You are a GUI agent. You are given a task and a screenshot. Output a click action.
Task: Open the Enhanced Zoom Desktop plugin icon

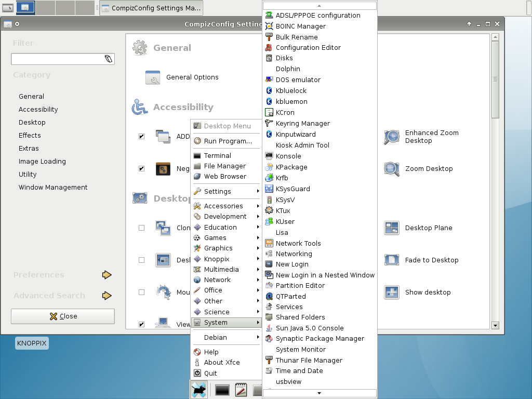coord(392,137)
